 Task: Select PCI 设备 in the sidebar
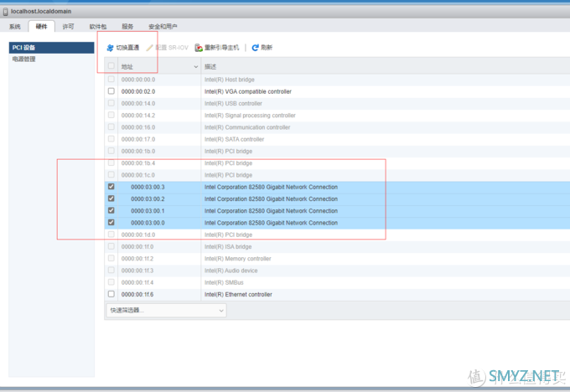coord(52,48)
